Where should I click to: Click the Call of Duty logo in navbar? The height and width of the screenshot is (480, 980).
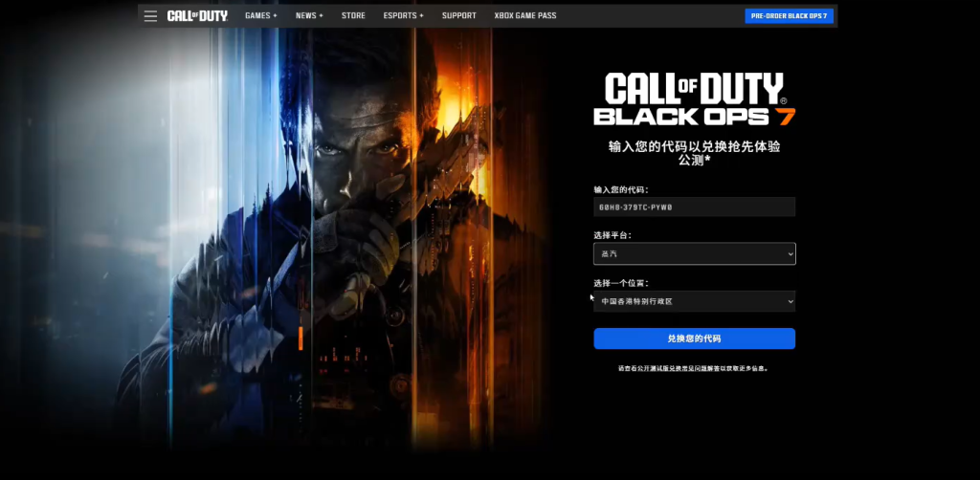pos(195,16)
